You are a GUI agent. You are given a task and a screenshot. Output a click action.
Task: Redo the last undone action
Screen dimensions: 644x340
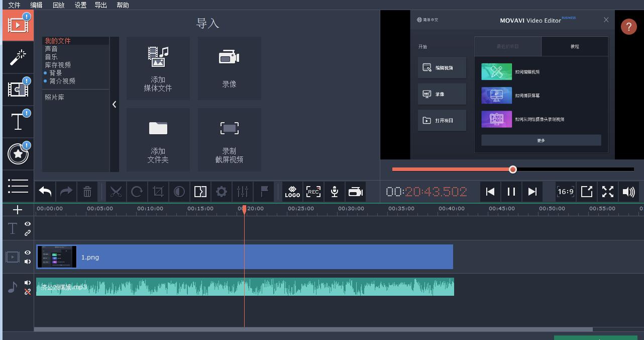[x=66, y=192]
